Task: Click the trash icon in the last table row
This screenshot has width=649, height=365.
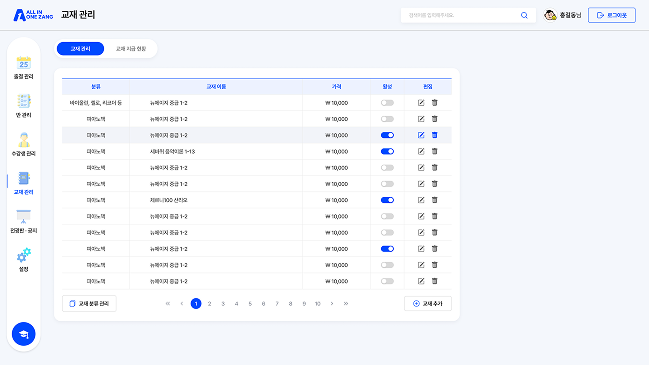Action: pyautogui.click(x=435, y=281)
